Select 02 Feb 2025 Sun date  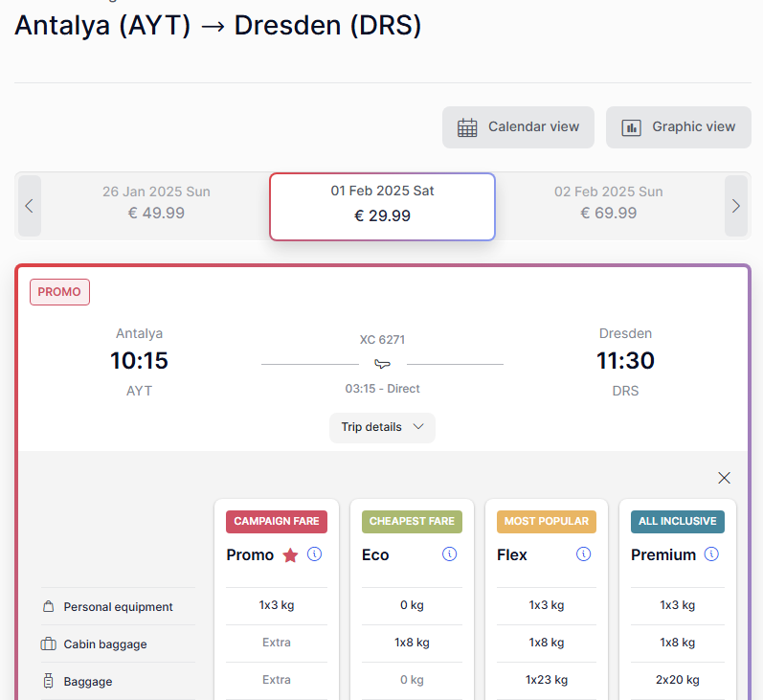(x=608, y=202)
